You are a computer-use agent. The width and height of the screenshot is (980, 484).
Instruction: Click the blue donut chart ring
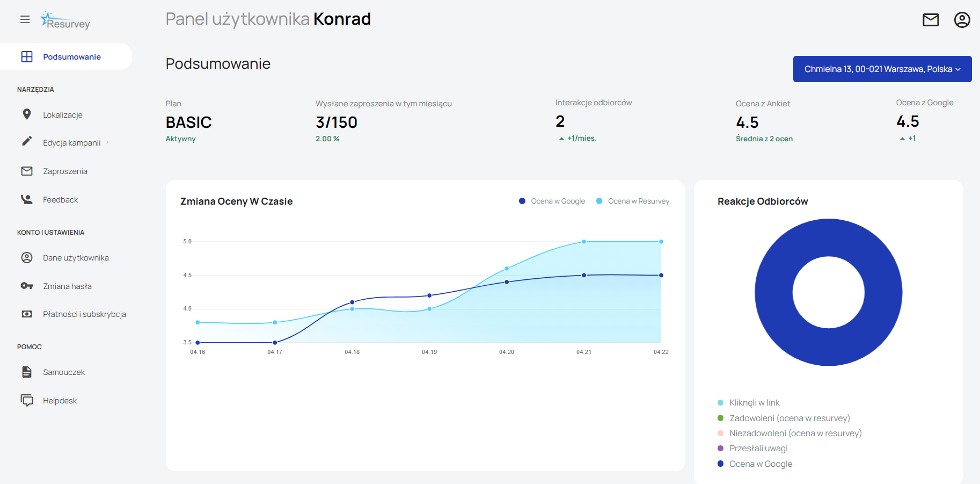point(774,292)
